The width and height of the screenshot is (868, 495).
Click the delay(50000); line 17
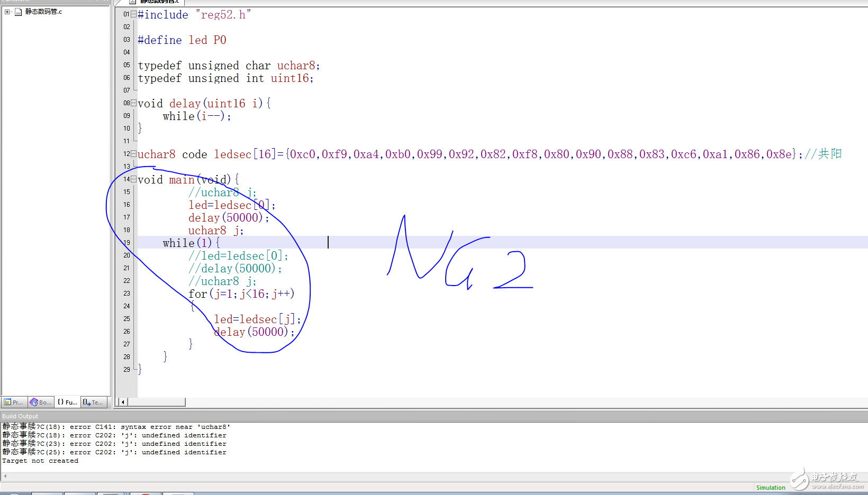(x=229, y=218)
